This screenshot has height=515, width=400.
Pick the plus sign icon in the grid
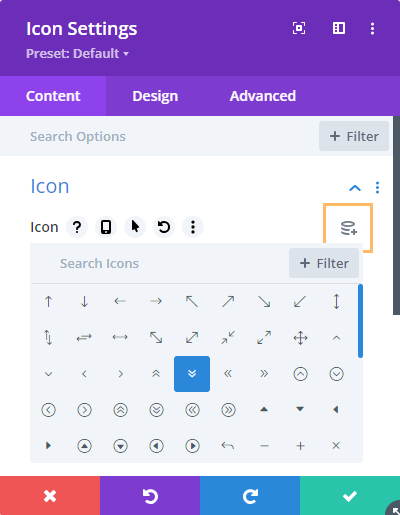[300, 446]
